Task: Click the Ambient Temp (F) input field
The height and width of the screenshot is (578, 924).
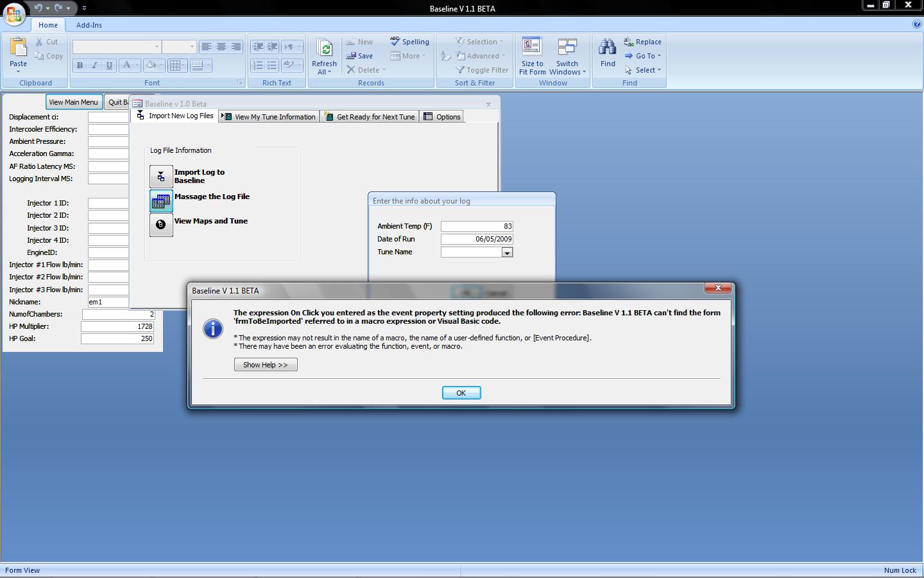Action: pyautogui.click(x=476, y=226)
